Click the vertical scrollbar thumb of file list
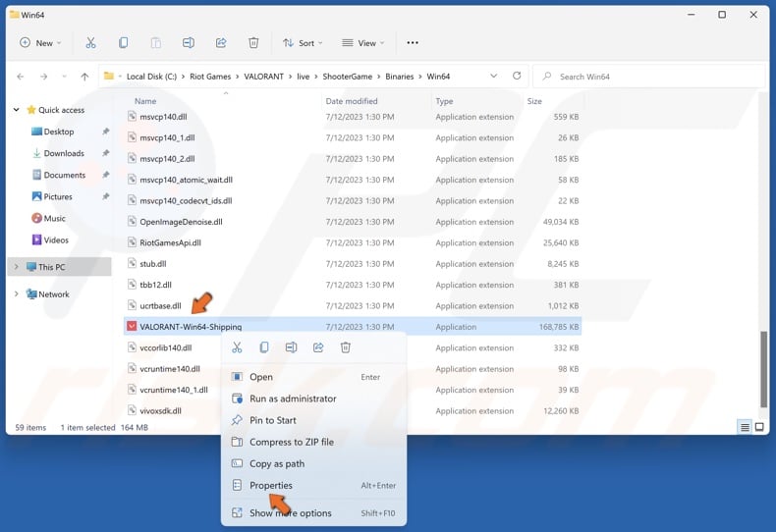 click(x=763, y=369)
